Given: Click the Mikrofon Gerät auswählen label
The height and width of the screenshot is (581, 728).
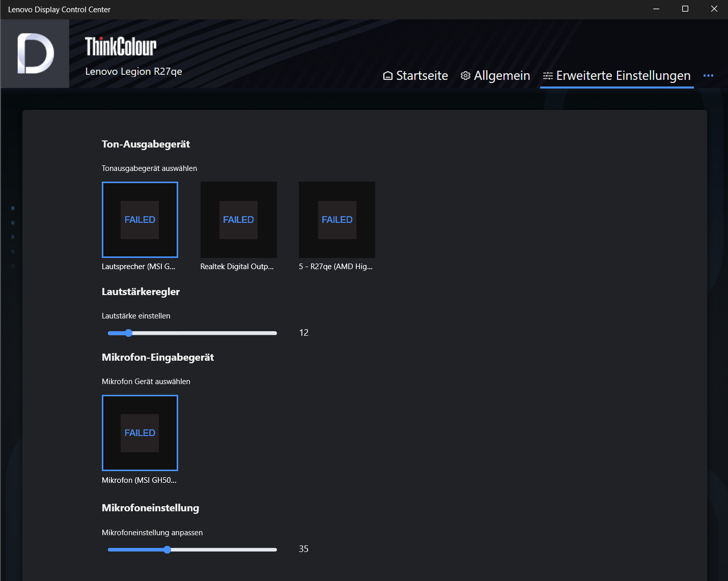Looking at the screenshot, I should click(x=146, y=382).
